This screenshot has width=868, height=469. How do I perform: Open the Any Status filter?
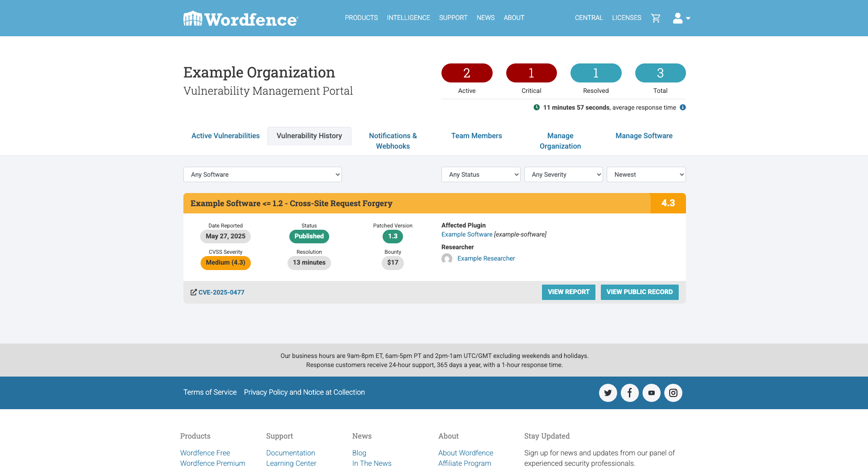[480, 174]
